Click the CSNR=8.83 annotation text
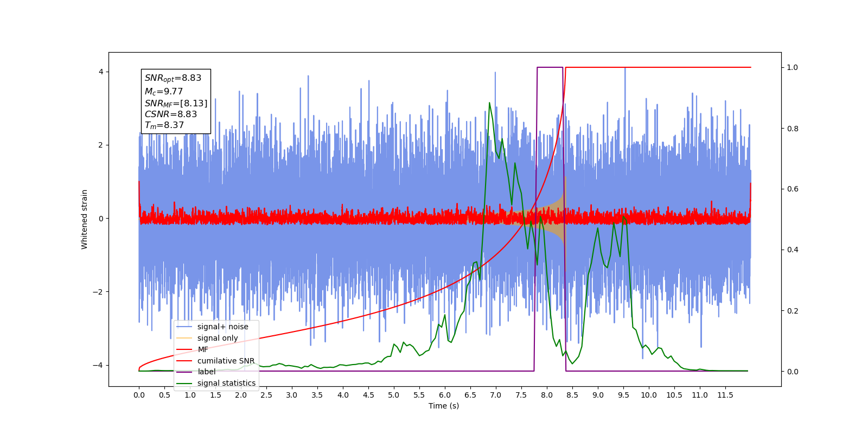Screen dimensions: 868x434 pyautogui.click(x=171, y=114)
